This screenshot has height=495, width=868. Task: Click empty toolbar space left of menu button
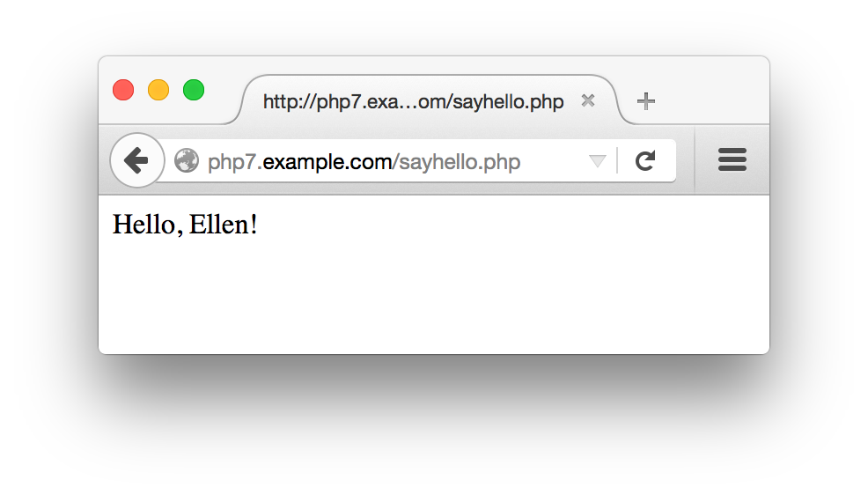pos(686,161)
